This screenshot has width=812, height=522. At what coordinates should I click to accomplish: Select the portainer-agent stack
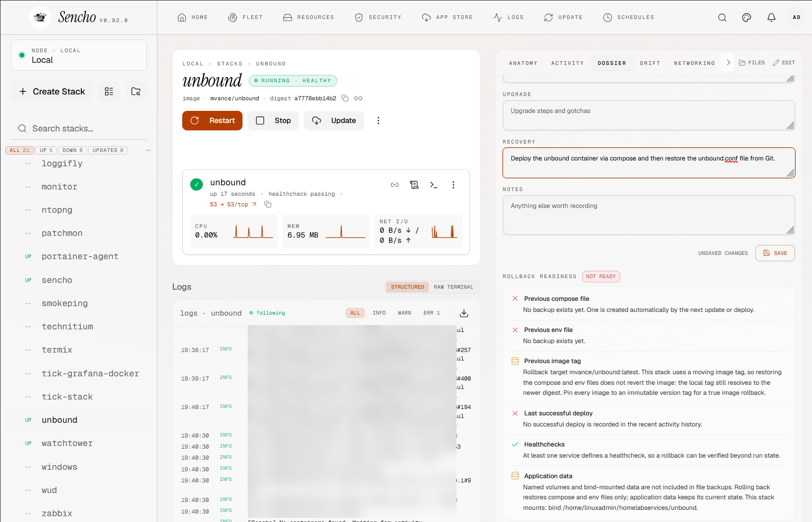pyautogui.click(x=80, y=257)
